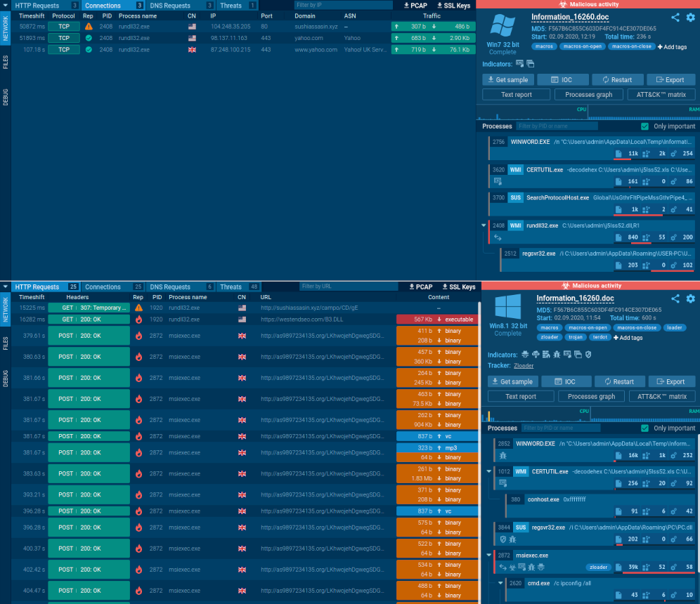Open the Text report in the Win8.1 task panel
Image resolution: width=700 pixels, height=604 pixels.
521,396
